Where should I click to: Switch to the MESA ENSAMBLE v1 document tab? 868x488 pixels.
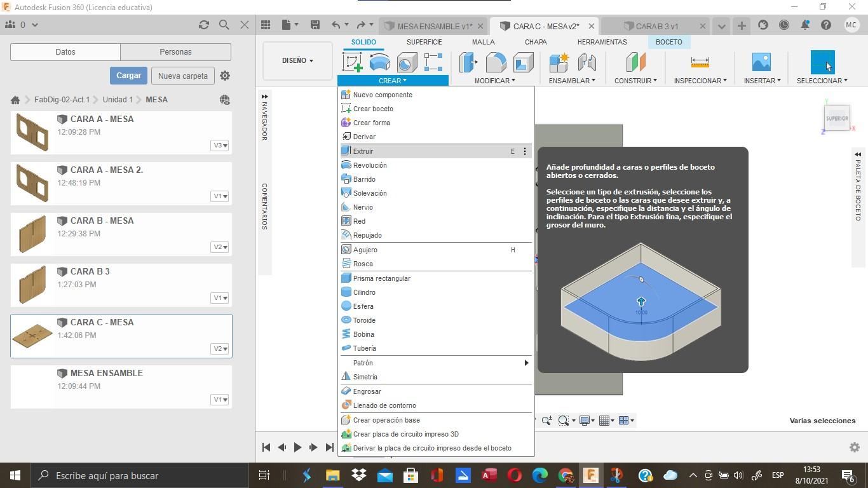(435, 26)
